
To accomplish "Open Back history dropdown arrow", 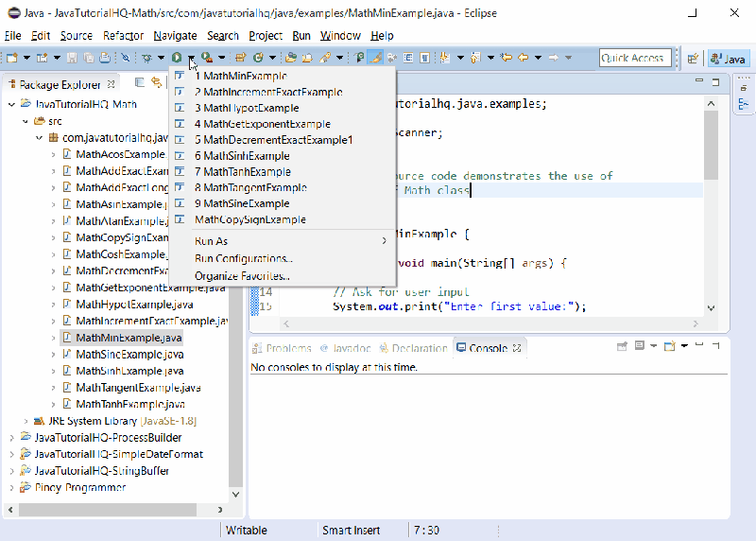I will point(538,58).
